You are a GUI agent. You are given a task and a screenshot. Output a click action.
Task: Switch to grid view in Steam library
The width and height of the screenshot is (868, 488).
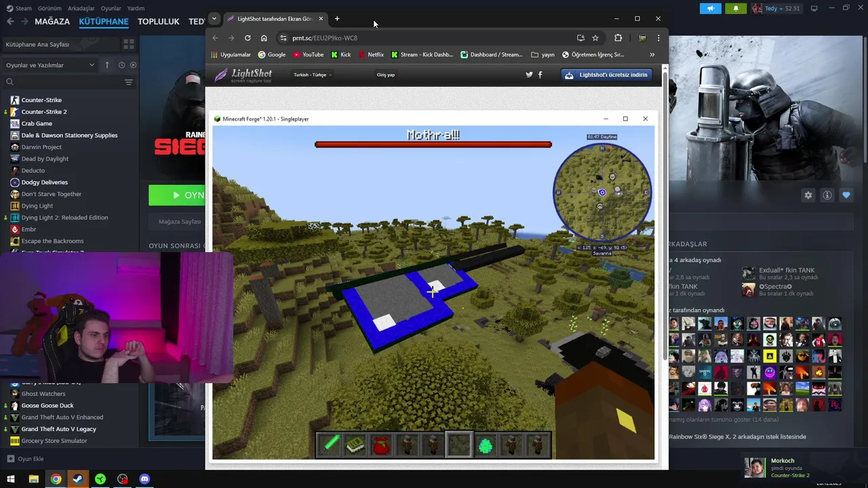pyautogui.click(x=128, y=44)
